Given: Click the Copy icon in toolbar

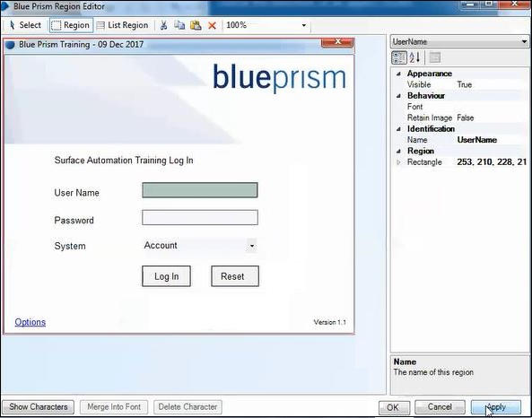Looking at the screenshot, I should 179,25.
